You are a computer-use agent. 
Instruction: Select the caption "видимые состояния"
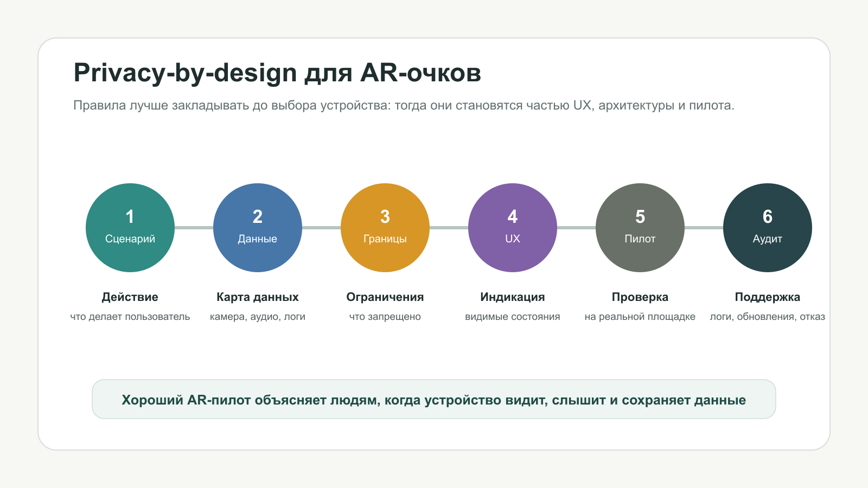tap(513, 317)
